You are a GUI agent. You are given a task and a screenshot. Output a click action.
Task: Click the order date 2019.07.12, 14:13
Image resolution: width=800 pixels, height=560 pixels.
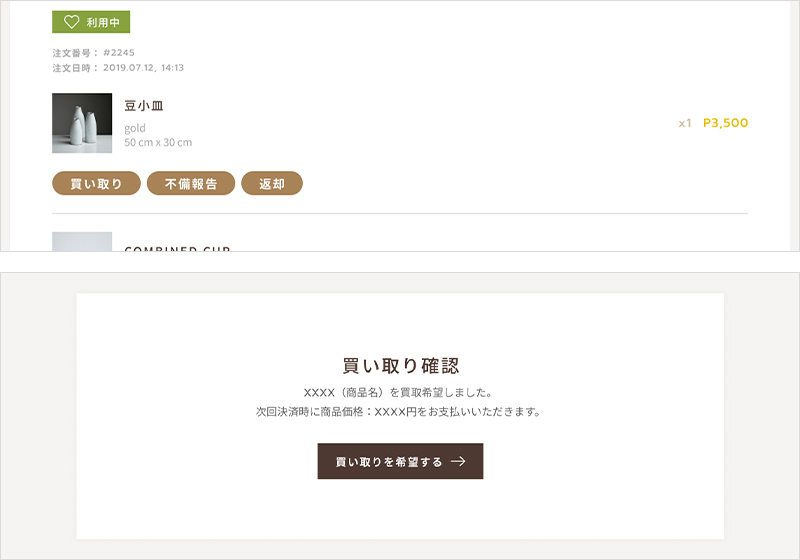(143, 68)
